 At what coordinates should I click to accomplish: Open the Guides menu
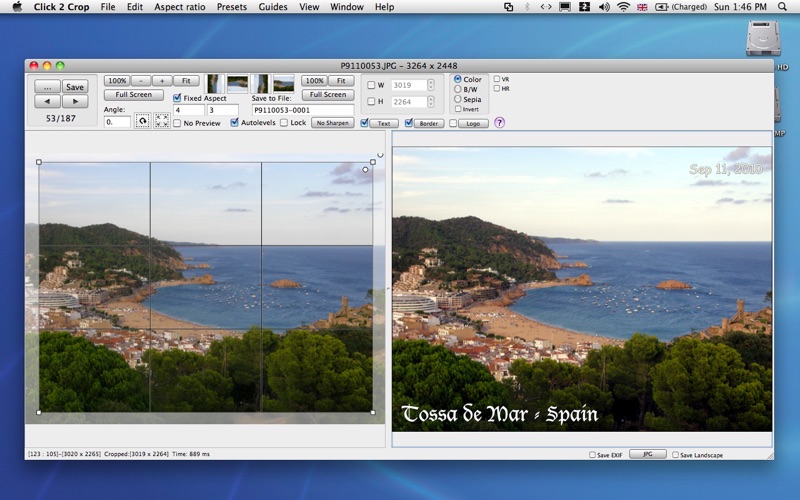[273, 7]
